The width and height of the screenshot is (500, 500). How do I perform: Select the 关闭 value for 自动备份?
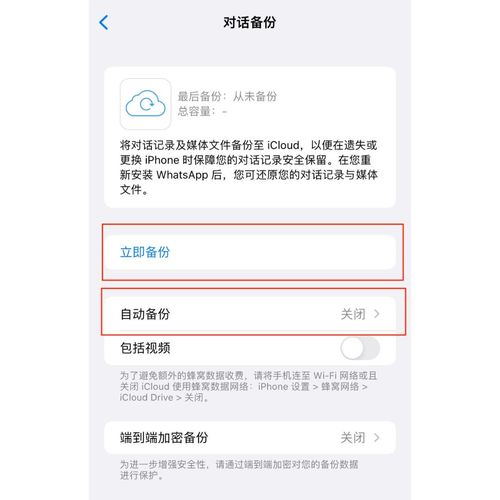click(x=353, y=314)
